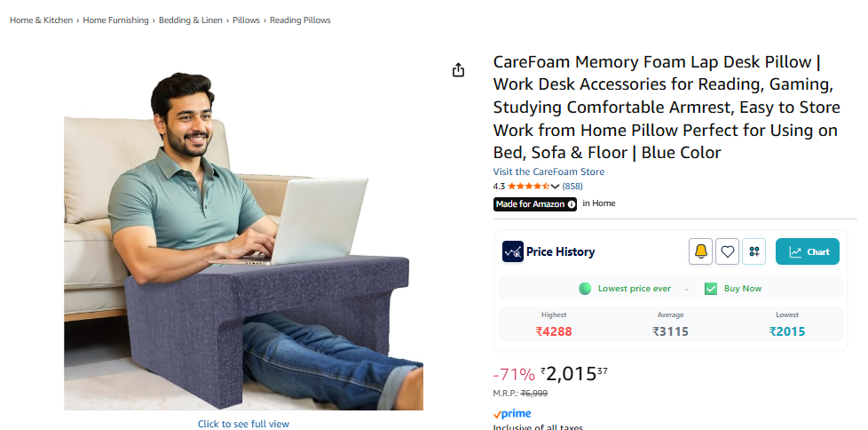Click the green Lowest price ever indicator dot
This screenshot has width=868, height=430.
[585, 289]
